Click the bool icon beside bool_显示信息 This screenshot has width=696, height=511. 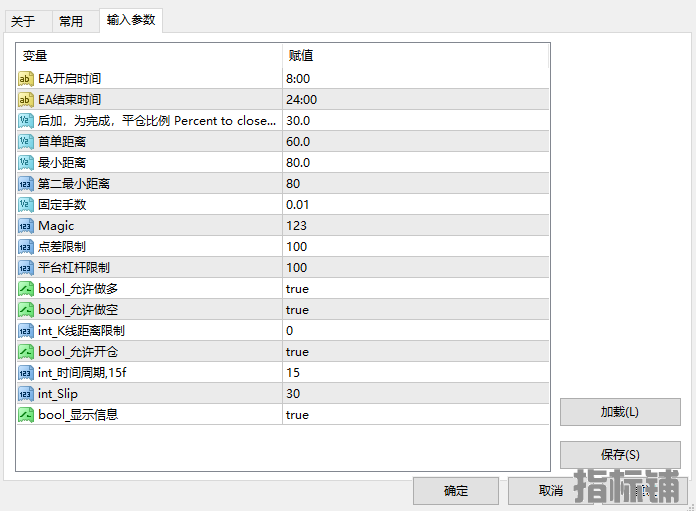coord(26,415)
